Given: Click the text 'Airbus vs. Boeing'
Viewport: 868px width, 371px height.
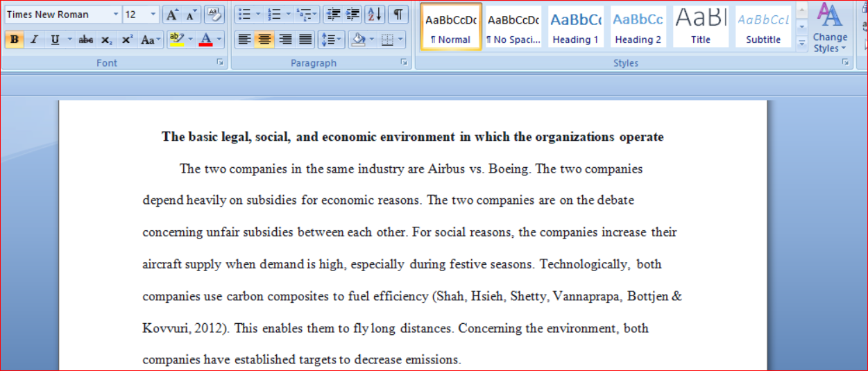Looking at the screenshot, I should 479,169.
